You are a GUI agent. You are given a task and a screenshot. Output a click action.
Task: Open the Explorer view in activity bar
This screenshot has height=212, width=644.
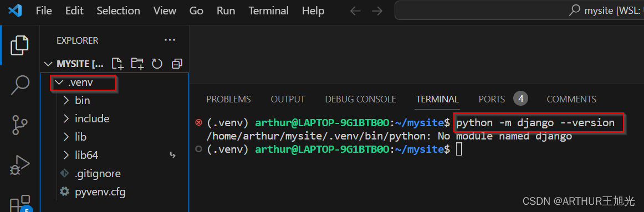pos(19,45)
